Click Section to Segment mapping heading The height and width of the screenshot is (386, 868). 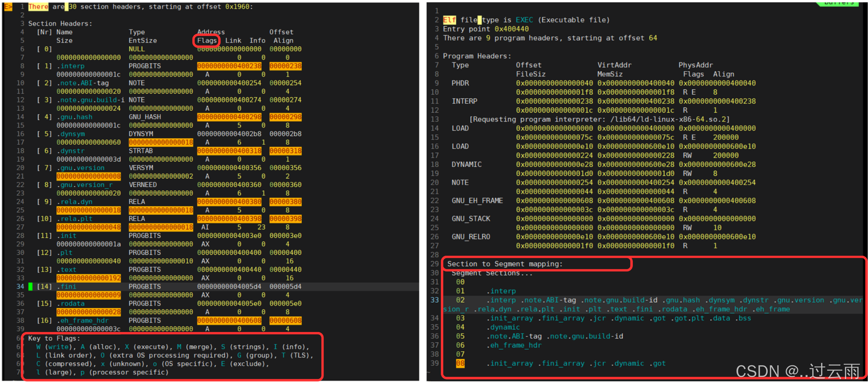[504, 264]
